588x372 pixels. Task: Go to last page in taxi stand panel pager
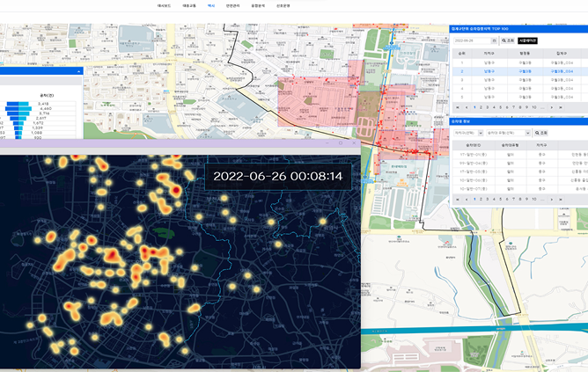pyautogui.click(x=561, y=200)
